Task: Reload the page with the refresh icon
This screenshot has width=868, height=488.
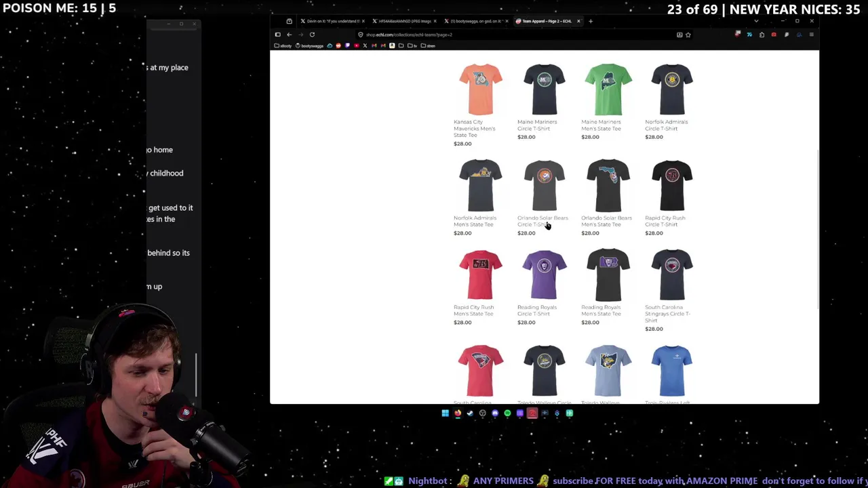Action: pyautogui.click(x=312, y=35)
